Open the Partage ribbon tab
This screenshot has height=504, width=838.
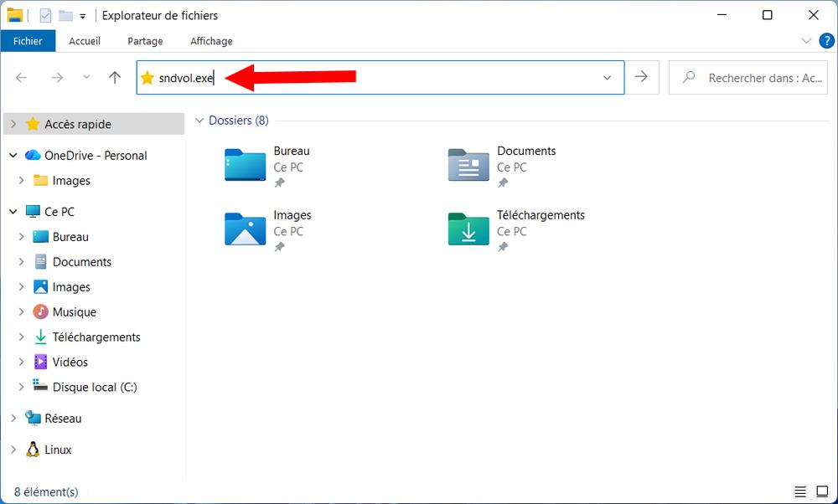pos(145,41)
